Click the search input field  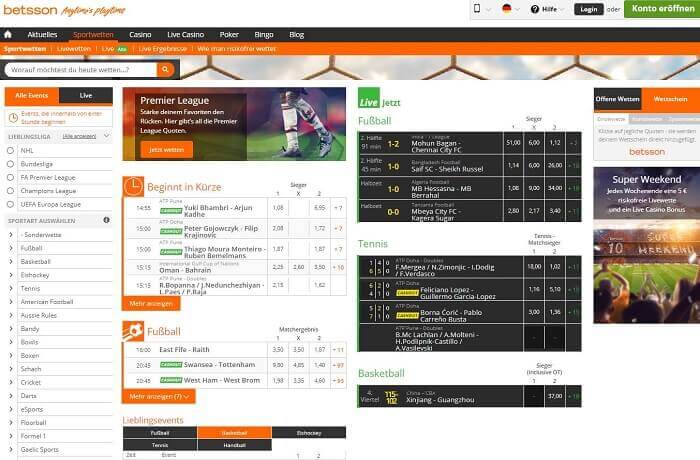(x=81, y=70)
